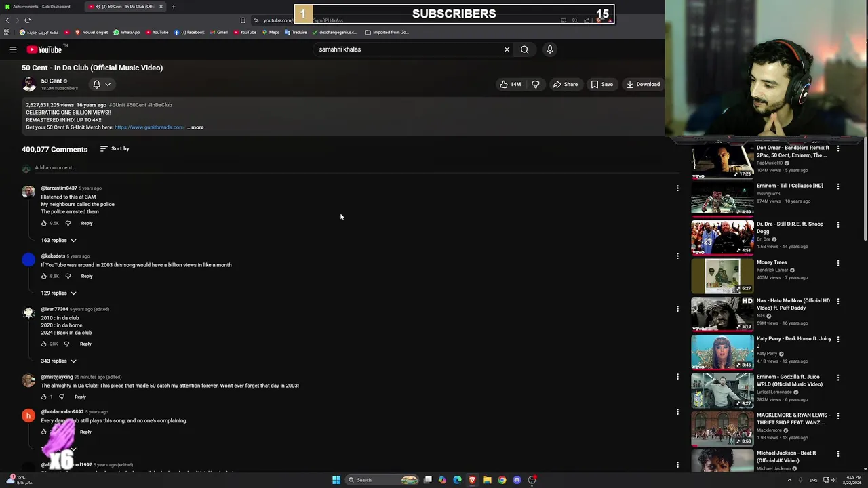
Task: Click the taskbar Search box
Action: [382, 480]
